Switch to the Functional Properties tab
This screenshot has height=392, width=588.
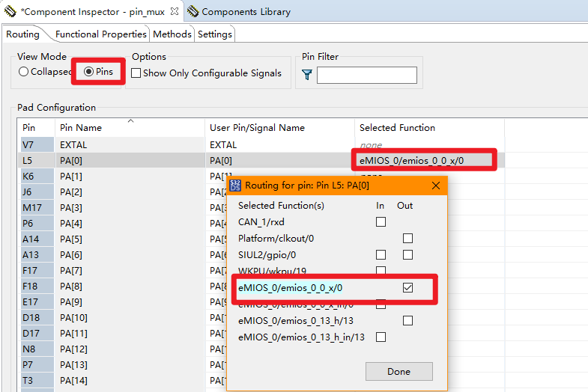pyautogui.click(x=101, y=34)
